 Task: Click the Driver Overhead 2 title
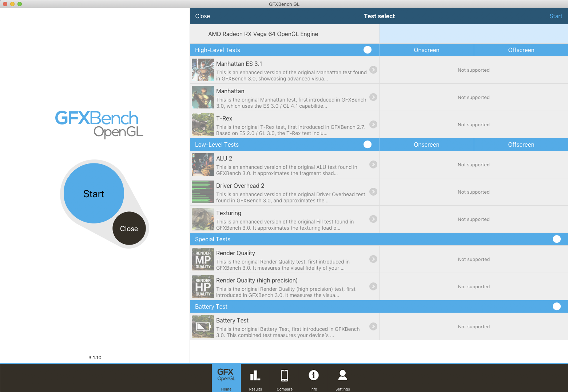pyautogui.click(x=240, y=186)
